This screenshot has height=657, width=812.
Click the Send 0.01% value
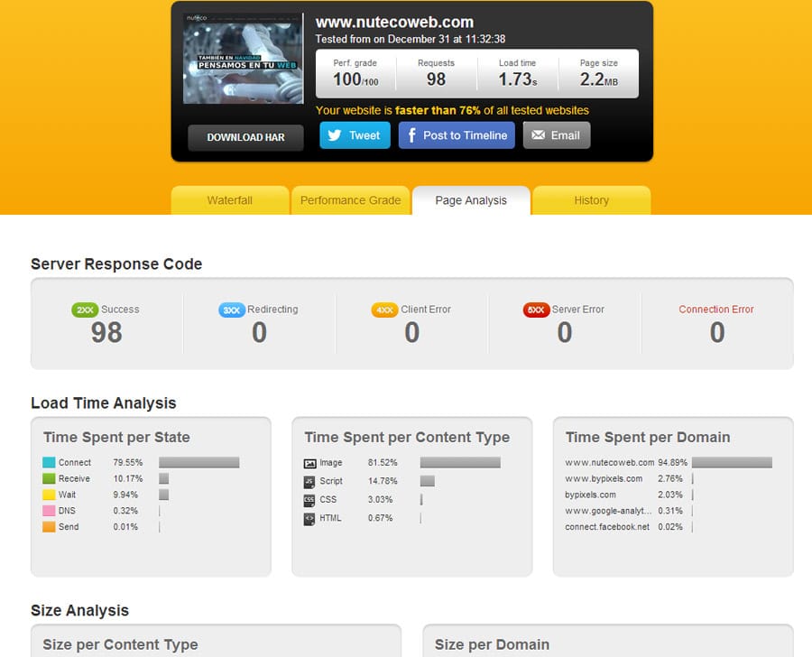(x=125, y=526)
